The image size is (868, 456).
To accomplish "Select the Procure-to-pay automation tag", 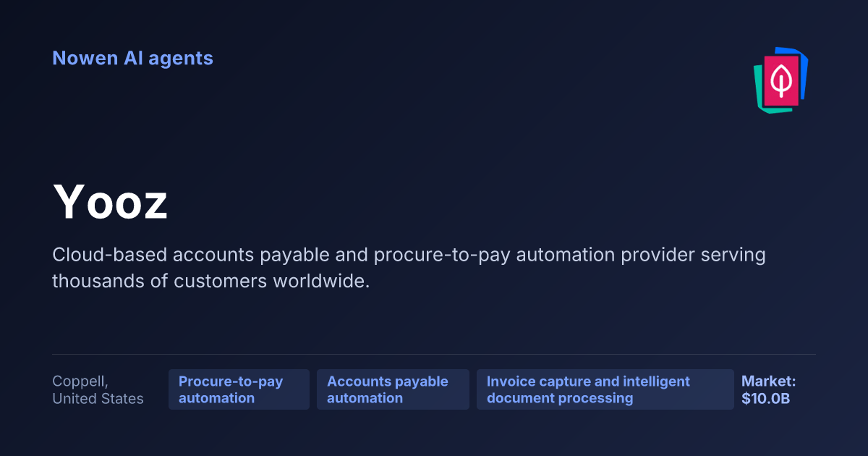I will tap(239, 389).
